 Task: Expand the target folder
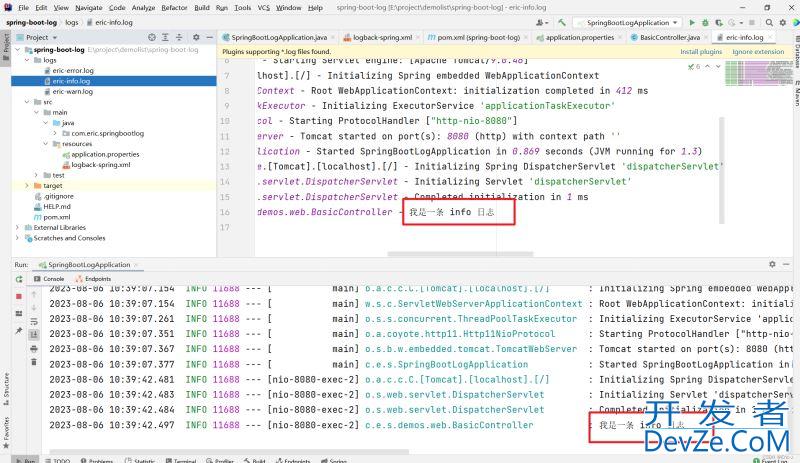click(x=27, y=185)
